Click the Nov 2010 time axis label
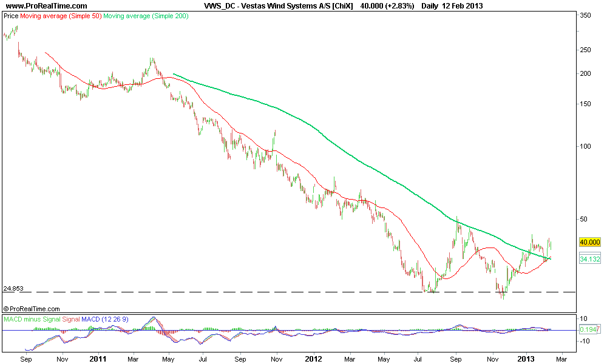The height and width of the screenshot is (364, 607). (x=63, y=359)
